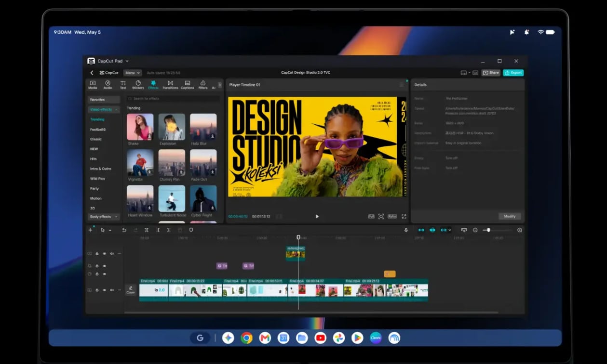Viewport: 607px width, 364px height.
Task: Expand the Body effects category
Action: 104,217
